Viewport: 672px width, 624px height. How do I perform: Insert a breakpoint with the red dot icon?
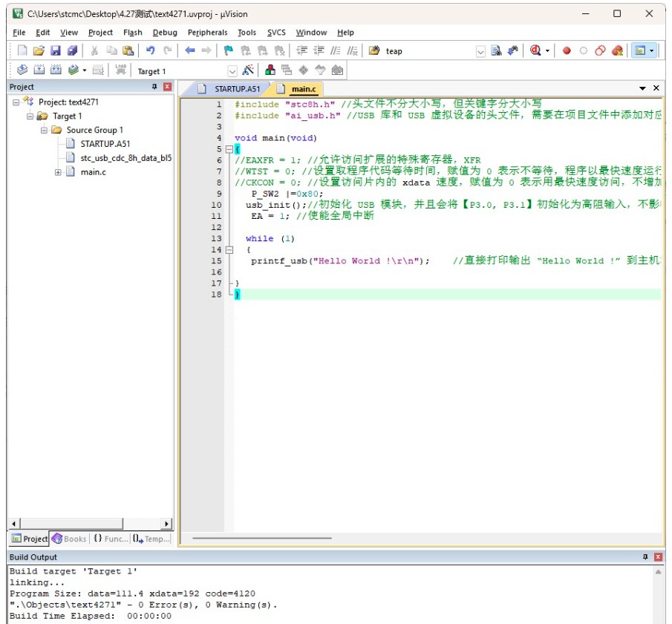click(567, 50)
